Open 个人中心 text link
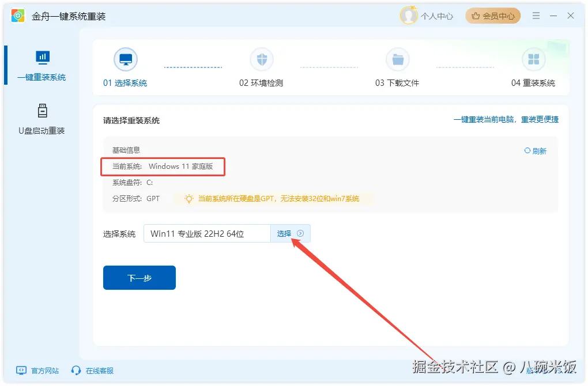The width and height of the screenshot is (588, 386). tap(437, 16)
